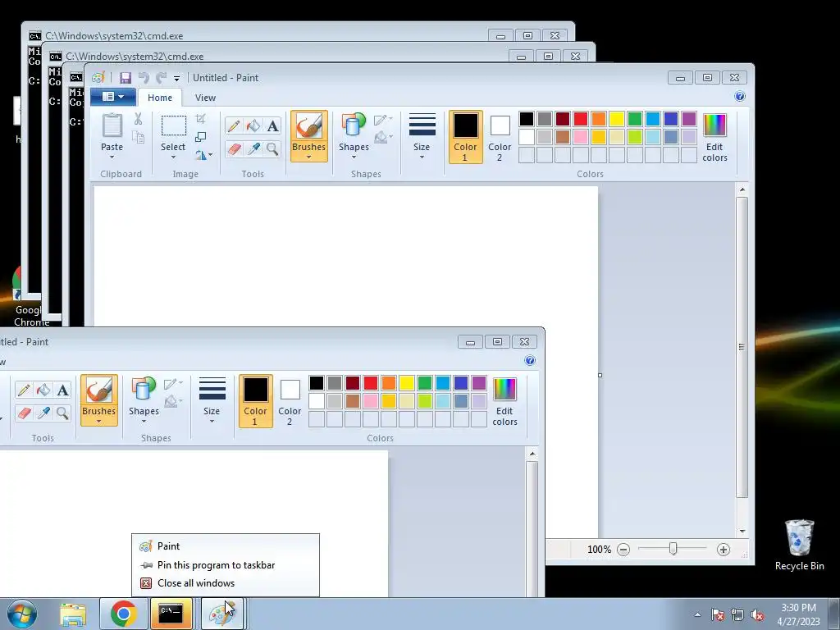Select Fill with color tool in front Paint window

tap(43, 390)
